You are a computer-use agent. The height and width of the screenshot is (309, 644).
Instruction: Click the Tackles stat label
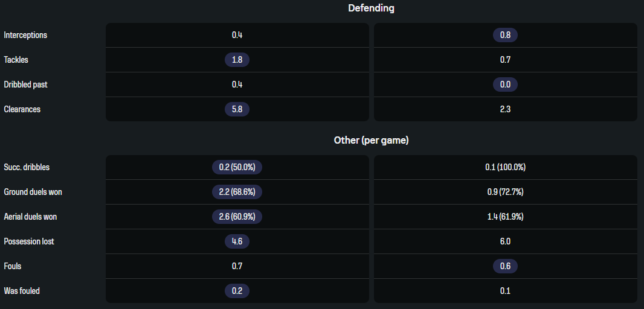pyautogui.click(x=16, y=60)
